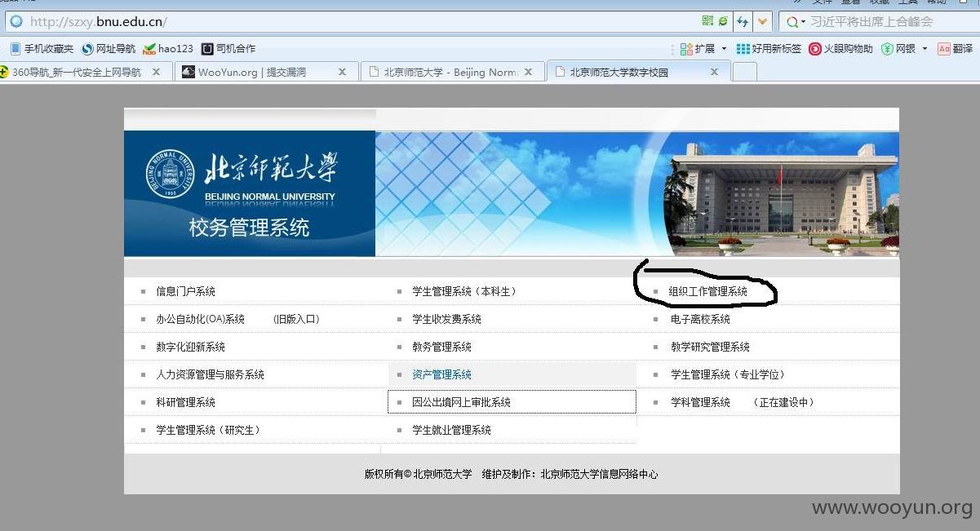Image resolution: width=980 pixels, height=531 pixels.
Task: Expand the 扩展 dropdown arrow
Action: pos(724,49)
